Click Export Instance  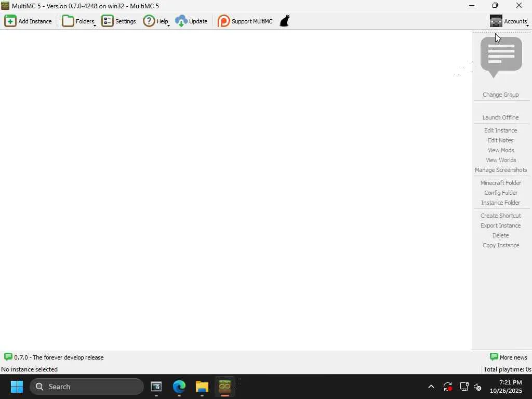(500, 225)
